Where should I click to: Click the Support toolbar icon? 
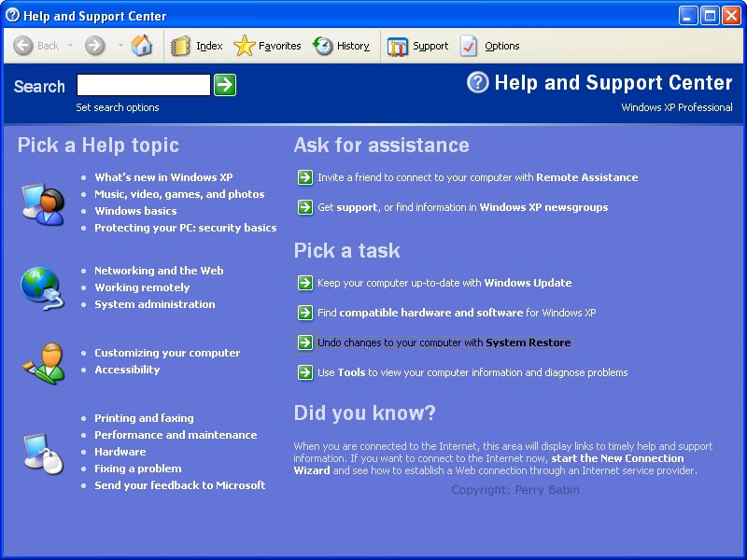pyautogui.click(x=398, y=46)
